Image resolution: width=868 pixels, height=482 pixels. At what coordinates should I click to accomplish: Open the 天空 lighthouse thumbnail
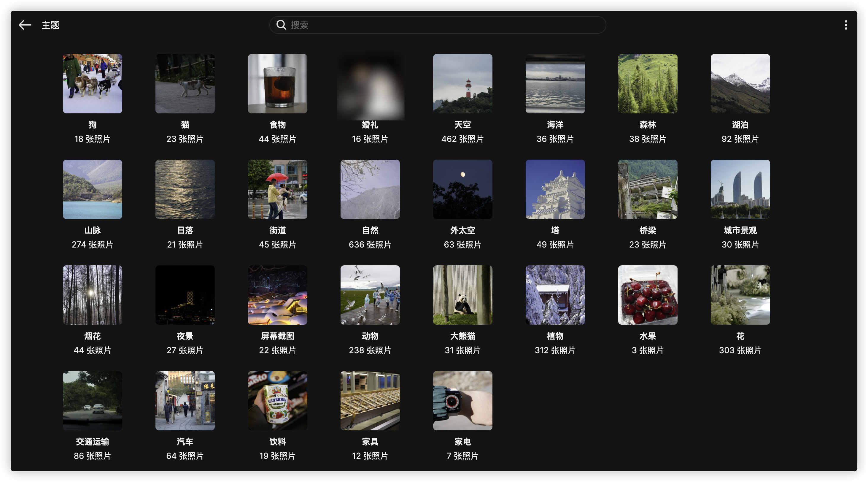tap(462, 84)
